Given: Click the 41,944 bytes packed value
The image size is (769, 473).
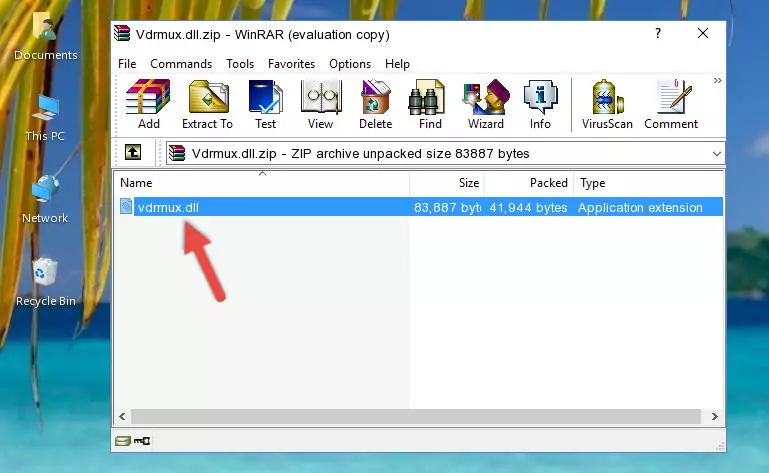Looking at the screenshot, I should 528,208.
